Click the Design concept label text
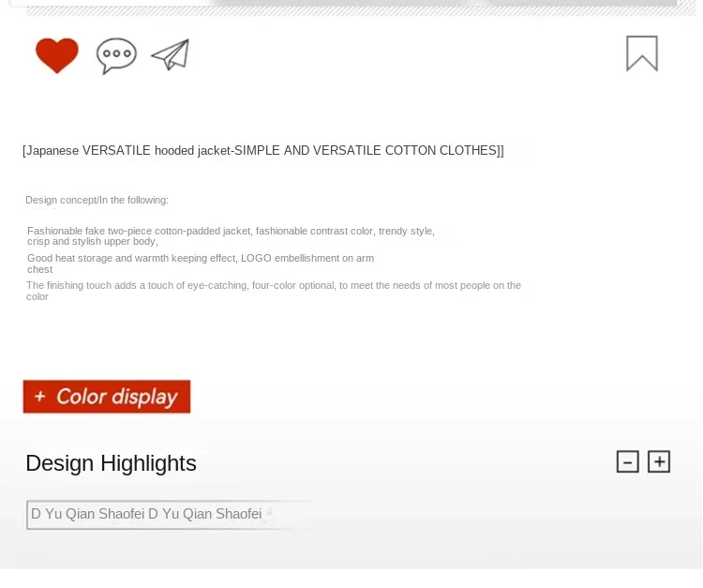The image size is (703, 588). (97, 200)
